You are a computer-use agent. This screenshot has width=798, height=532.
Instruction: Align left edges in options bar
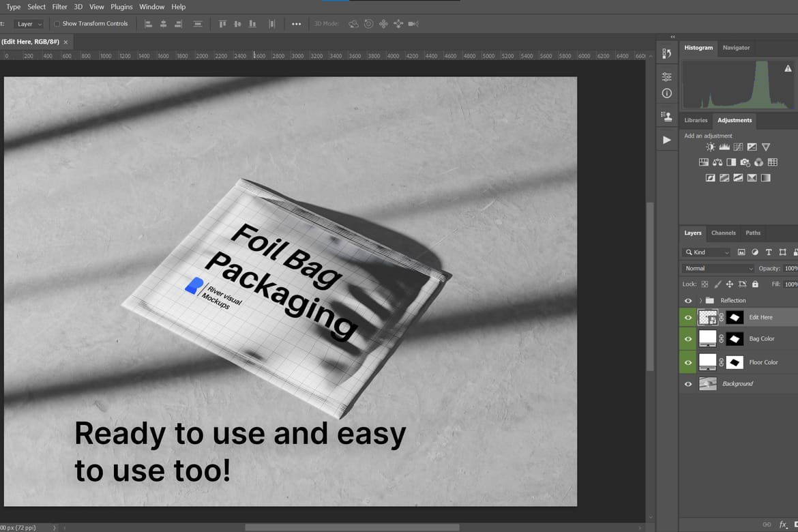(148, 24)
